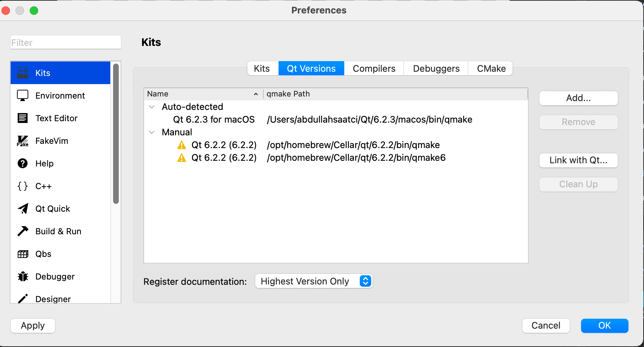Select the Kits category icon in sidebar
The width and height of the screenshot is (644, 347).
[23, 73]
